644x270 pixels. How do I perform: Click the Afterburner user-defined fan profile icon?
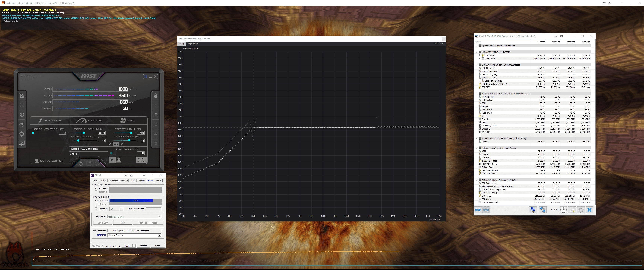coord(119,160)
